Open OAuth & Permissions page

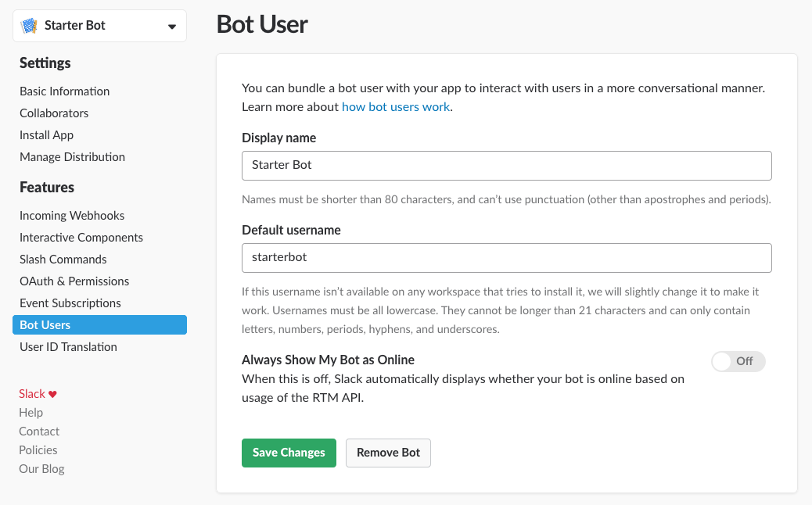pos(74,281)
